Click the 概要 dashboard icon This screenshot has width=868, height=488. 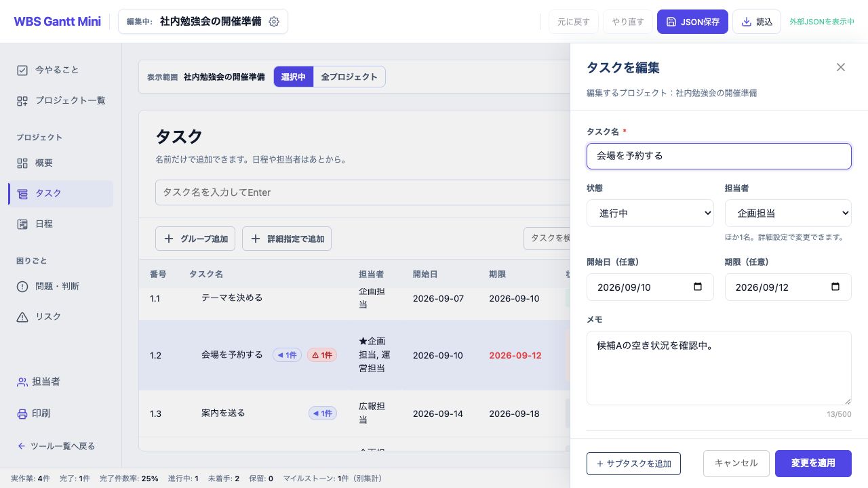[22, 163]
